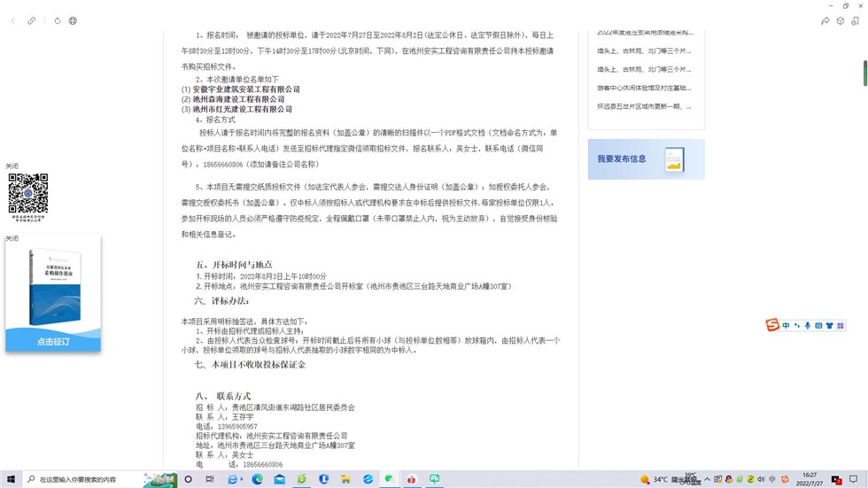Click the globe browser icon in toolbar
This screenshot has width=868, height=488.
tap(73, 20)
